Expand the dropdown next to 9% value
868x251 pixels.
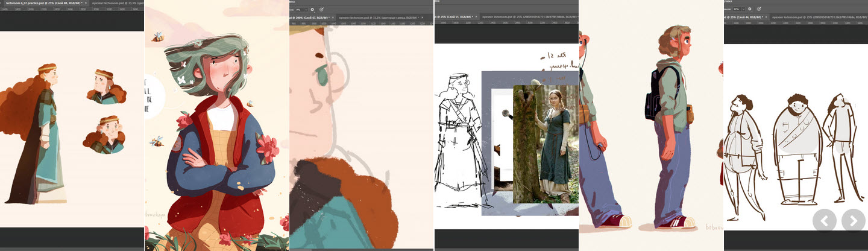point(306,10)
